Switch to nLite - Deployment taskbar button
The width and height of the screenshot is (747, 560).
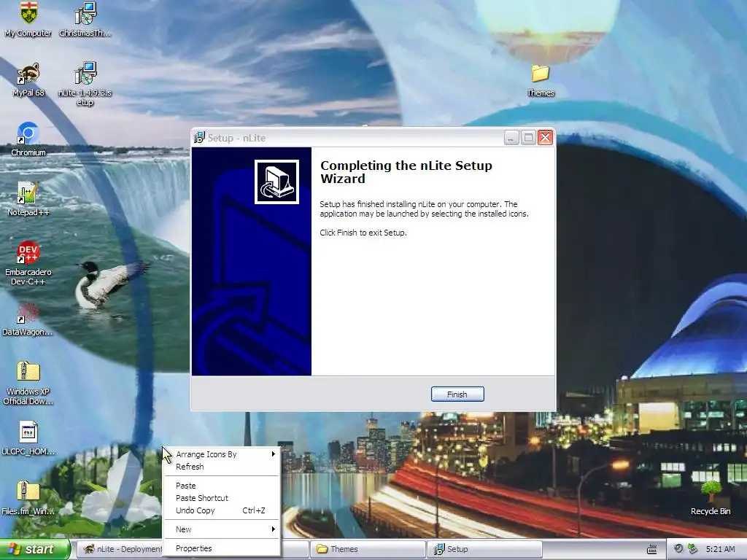120,549
